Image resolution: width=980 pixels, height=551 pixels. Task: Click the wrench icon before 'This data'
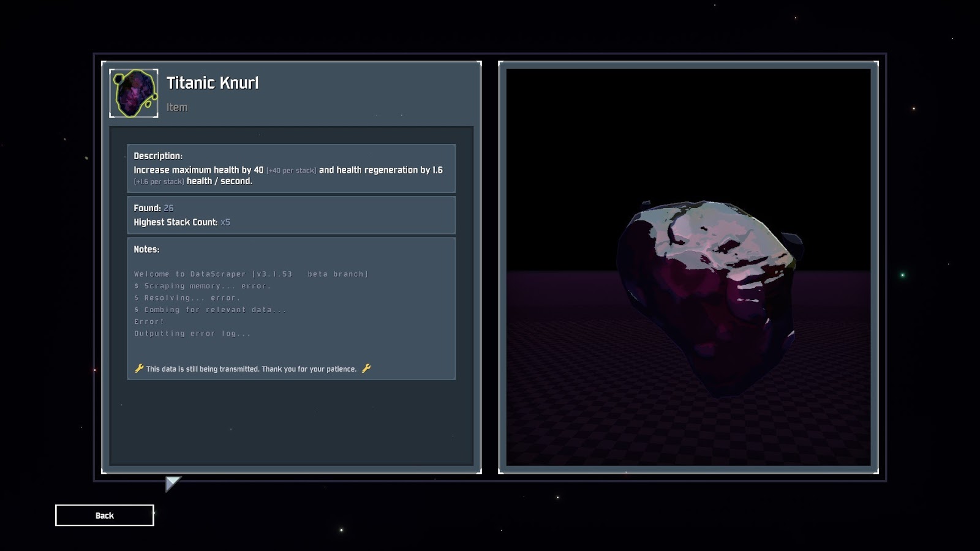click(139, 369)
